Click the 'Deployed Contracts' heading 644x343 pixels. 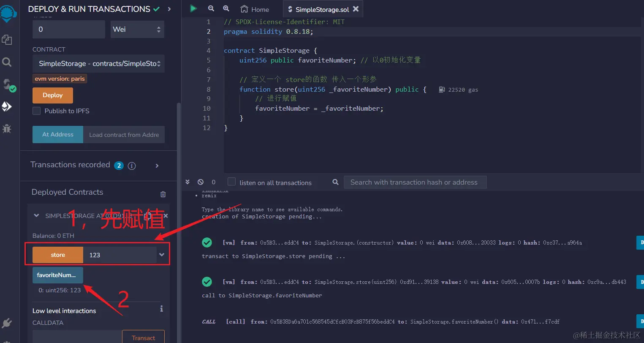point(67,192)
